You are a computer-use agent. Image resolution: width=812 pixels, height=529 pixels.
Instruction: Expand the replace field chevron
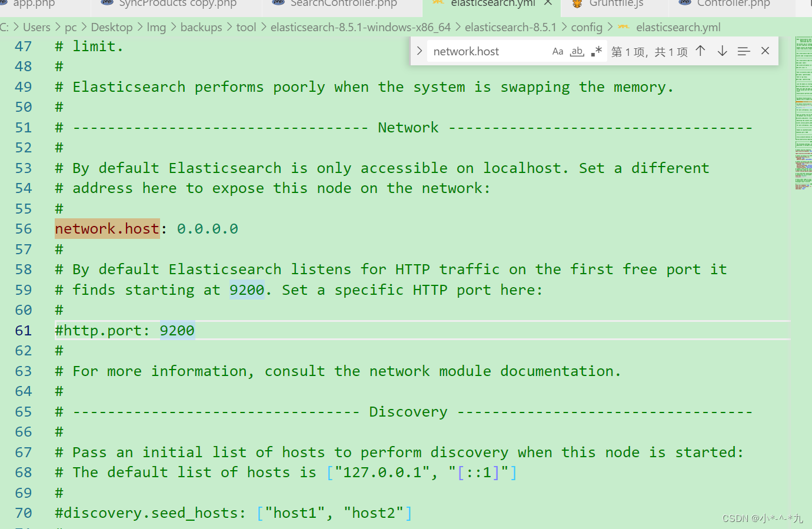[419, 51]
